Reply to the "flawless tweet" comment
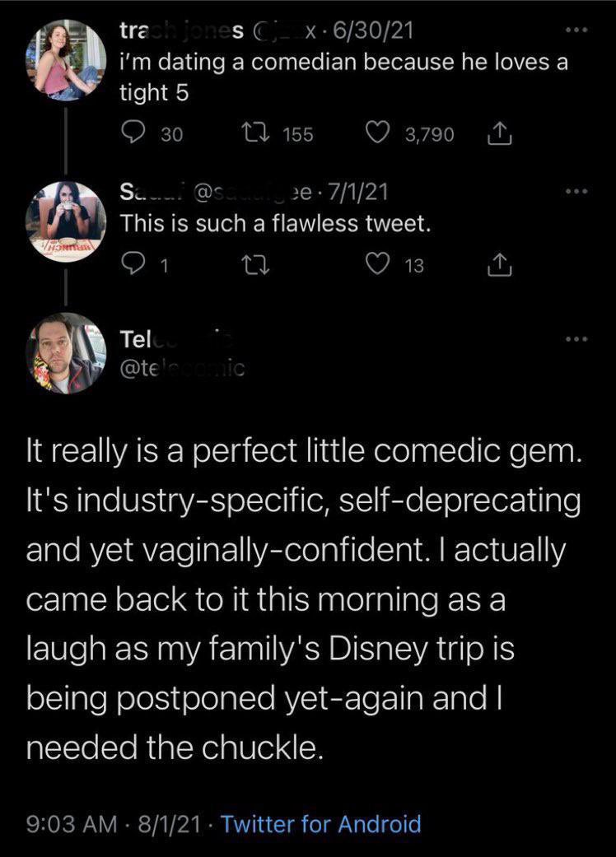 [132, 265]
